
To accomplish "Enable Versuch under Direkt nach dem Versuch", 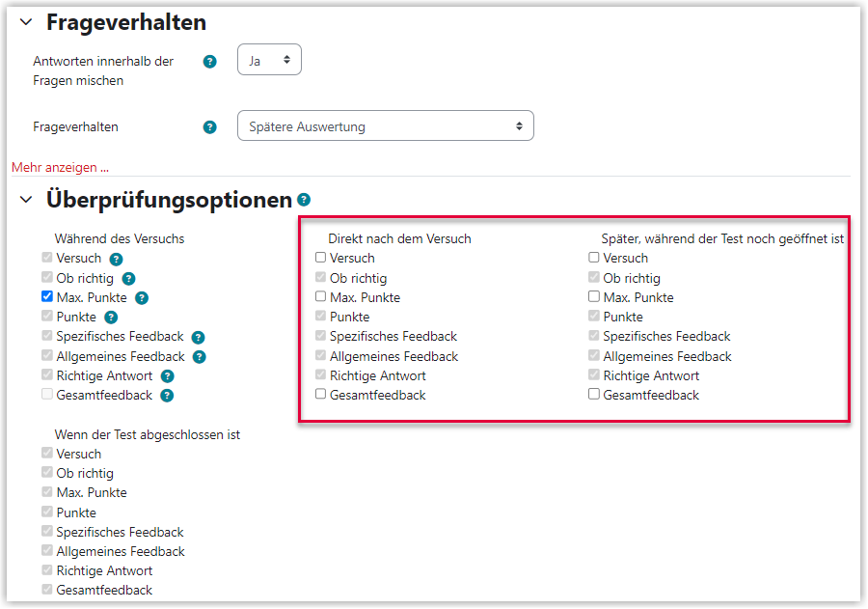I will click(320, 257).
